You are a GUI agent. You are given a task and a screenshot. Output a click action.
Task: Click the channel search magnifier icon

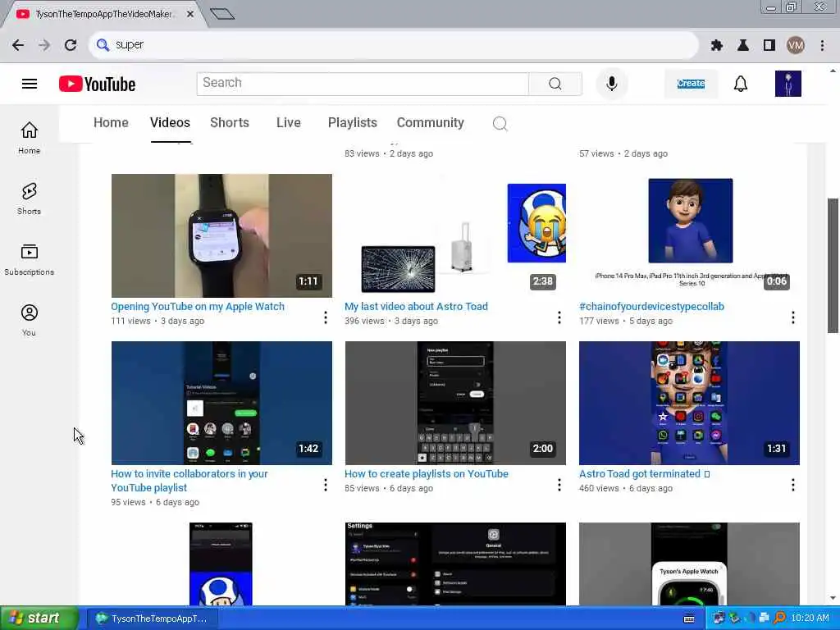500,124
